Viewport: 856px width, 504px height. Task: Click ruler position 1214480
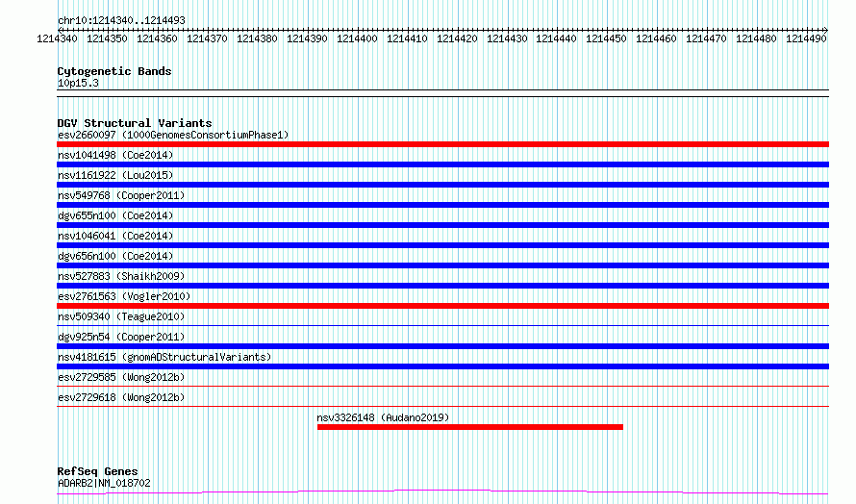coord(756,38)
